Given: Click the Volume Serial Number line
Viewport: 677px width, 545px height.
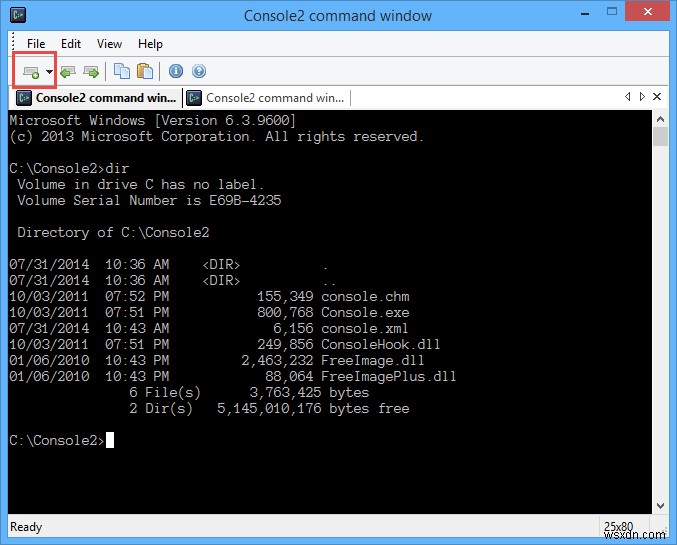Looking at the screenshot, I should coord(149,200).
